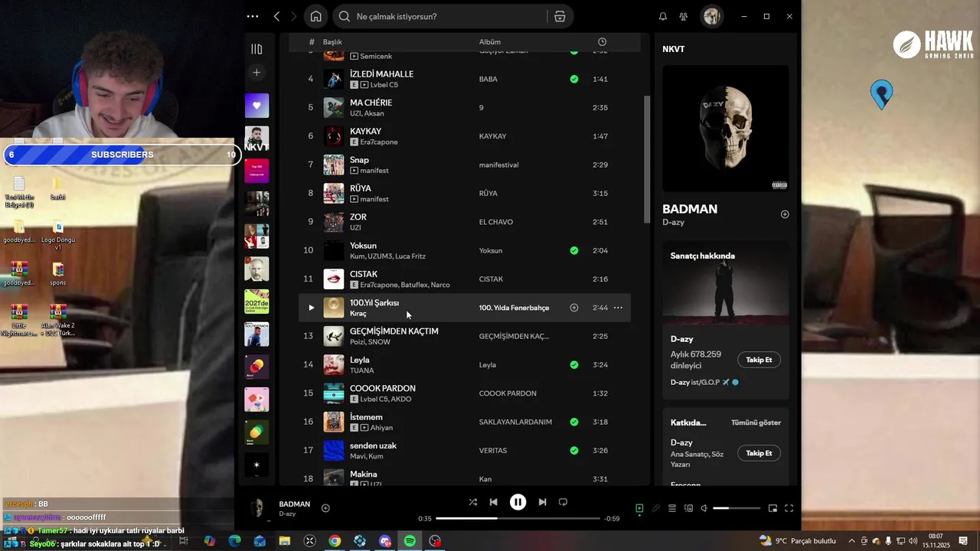This screenshot has height=551, width=980.
Task: Sort by the duration clock icon
Action: 602,42
